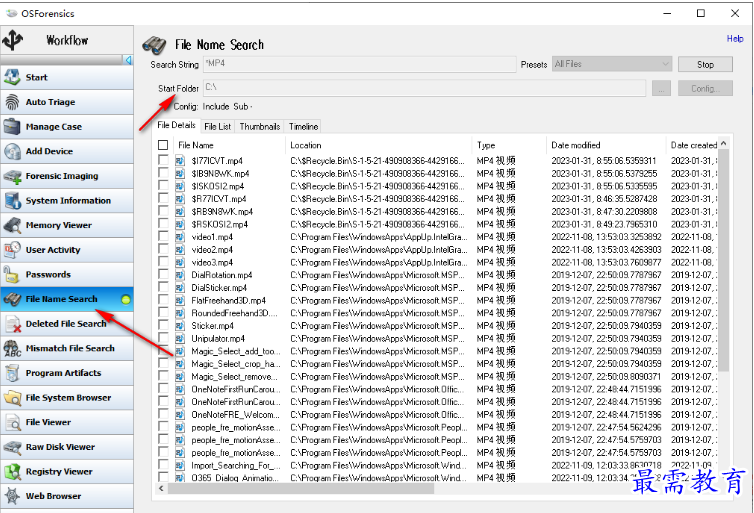Check the box for FlatFreehand3D.mp4

(x=163, y=300)
